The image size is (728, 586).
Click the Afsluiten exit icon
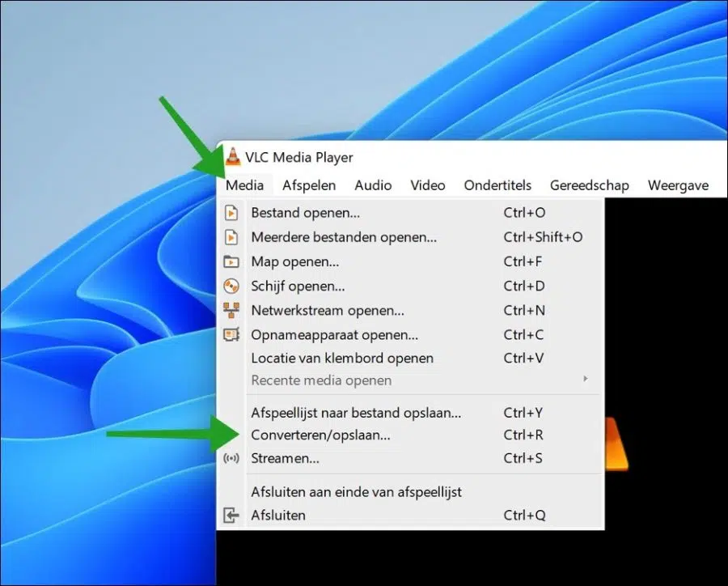[231, 516]
